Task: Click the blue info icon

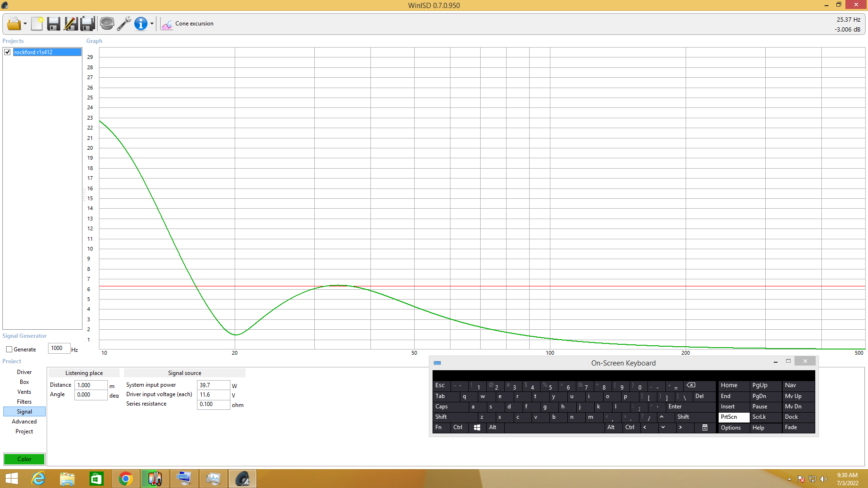Action: point(140,24)
